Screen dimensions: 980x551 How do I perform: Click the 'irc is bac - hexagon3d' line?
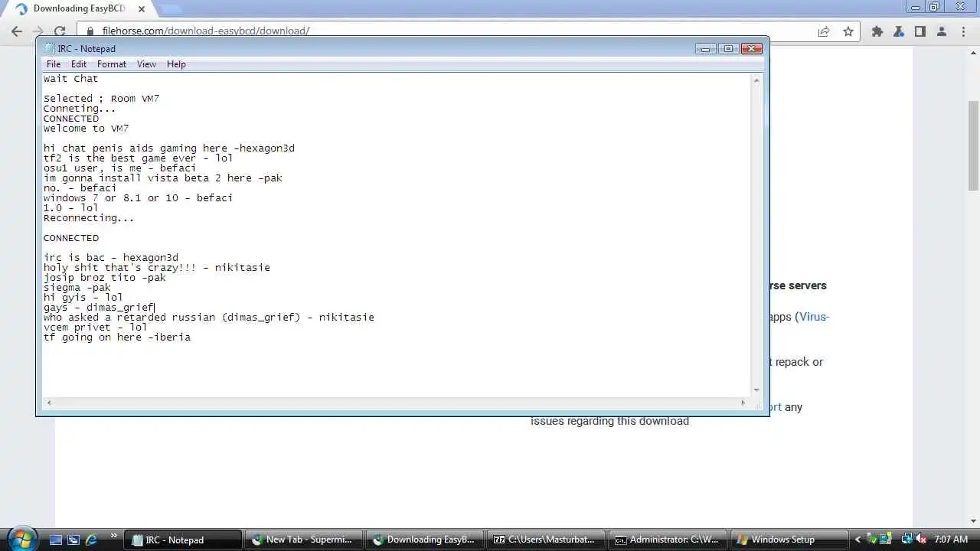[x=110, y=258]
